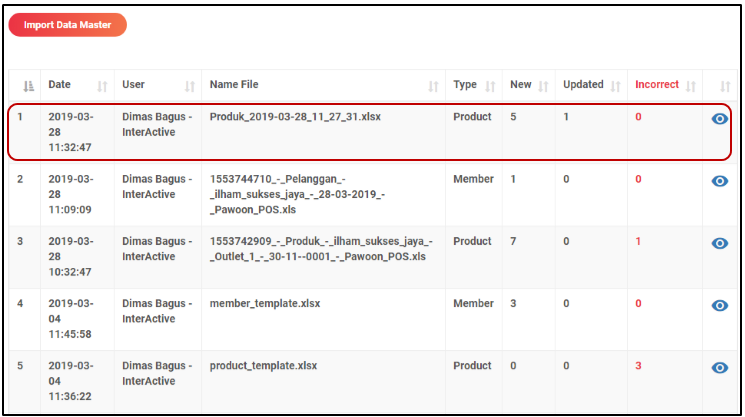Select the member_template.xlsx file name

click(x=265, y=303)
